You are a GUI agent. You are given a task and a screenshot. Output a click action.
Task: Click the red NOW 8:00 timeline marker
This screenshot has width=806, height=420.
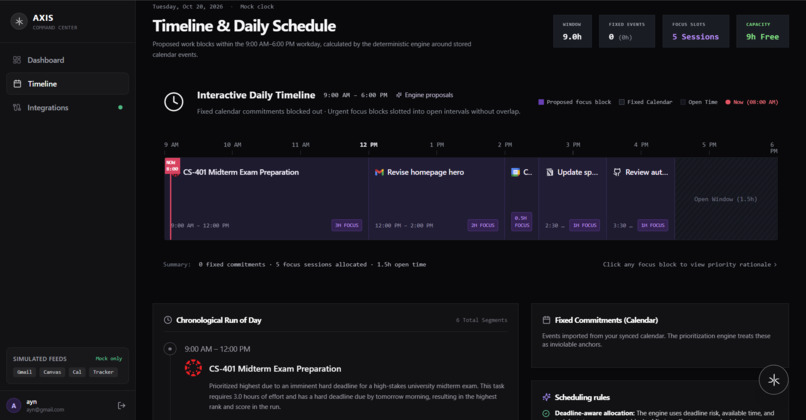pyautogui.click(x=172, y=166)
